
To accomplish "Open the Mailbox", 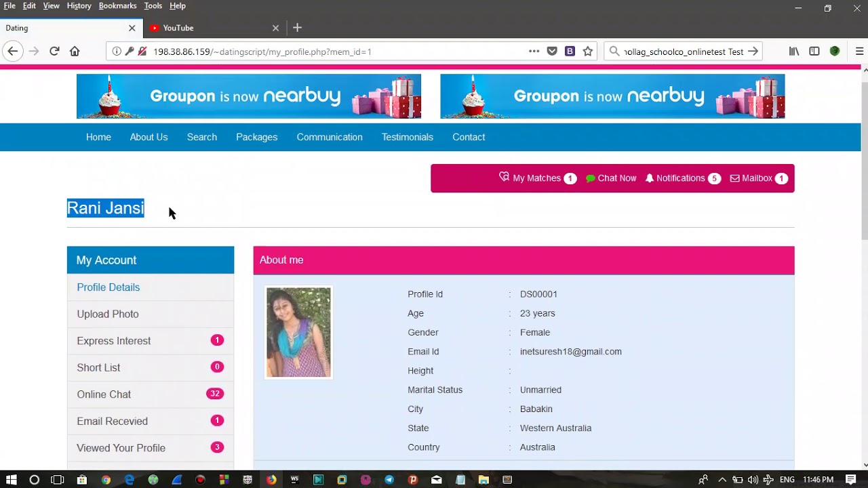I will point(758,178).
